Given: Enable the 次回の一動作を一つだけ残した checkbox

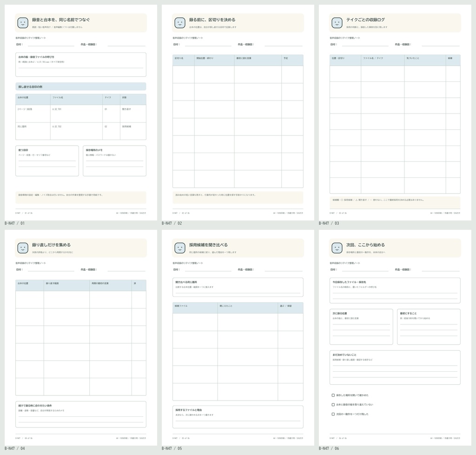Looking at the screenshot, I should (333, 414).
